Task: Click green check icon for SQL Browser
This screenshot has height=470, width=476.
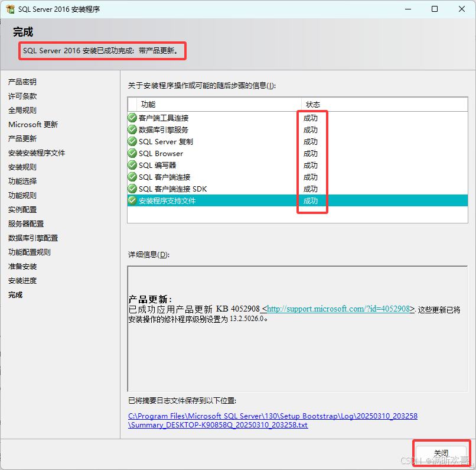Action: (x=132, y=153)
